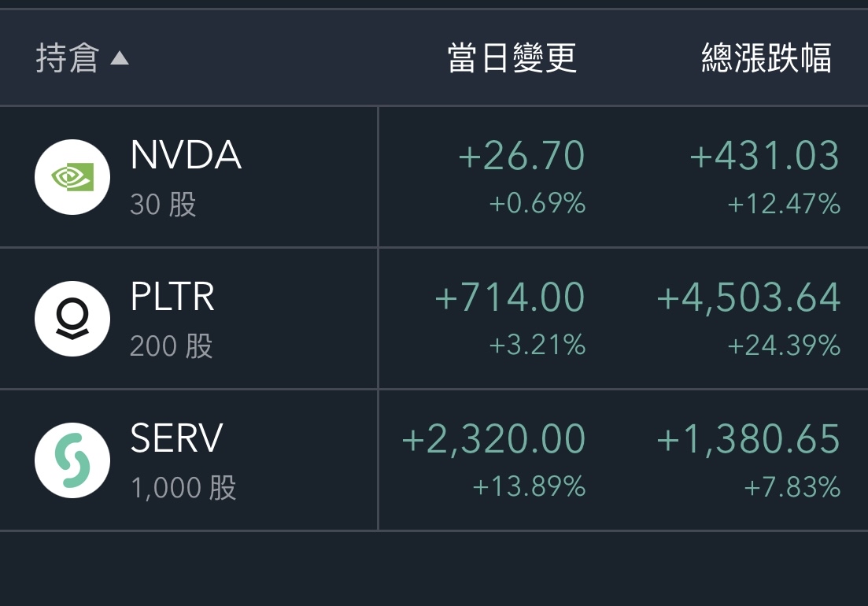Tap SERV total gain +1,380.65
The width and height of the screenshot is (868, 606).
748,439
